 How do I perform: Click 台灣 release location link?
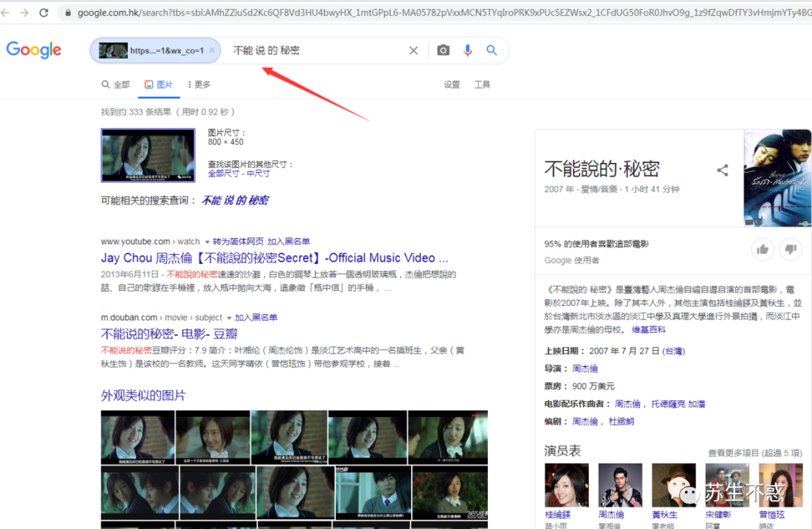[674, 351]
